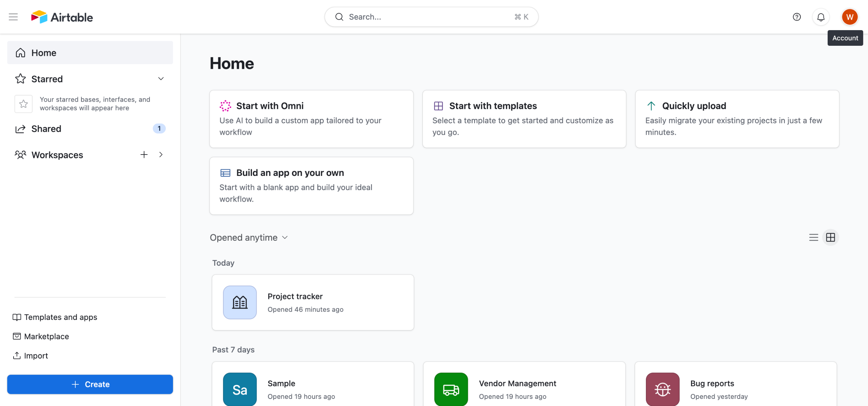Click the plus icon next to Workspaces
The height and width of the screenshot is (406, 868).
[144, 155]
